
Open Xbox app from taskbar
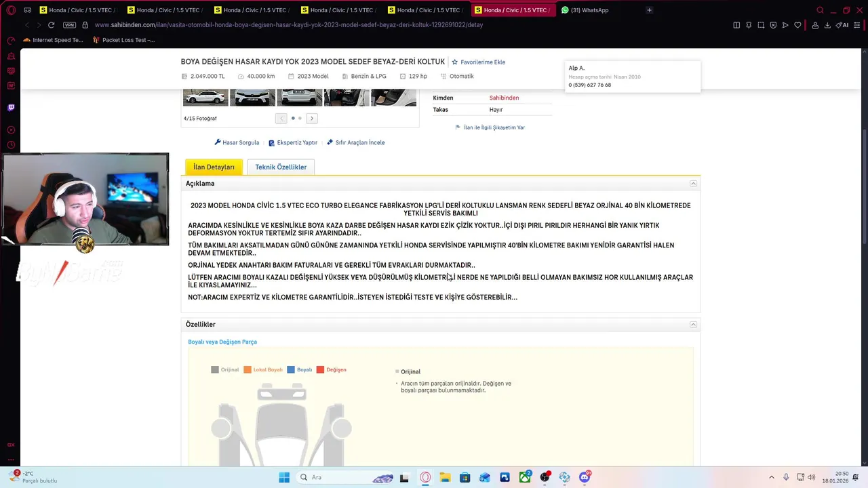click(x=525, y=477)
